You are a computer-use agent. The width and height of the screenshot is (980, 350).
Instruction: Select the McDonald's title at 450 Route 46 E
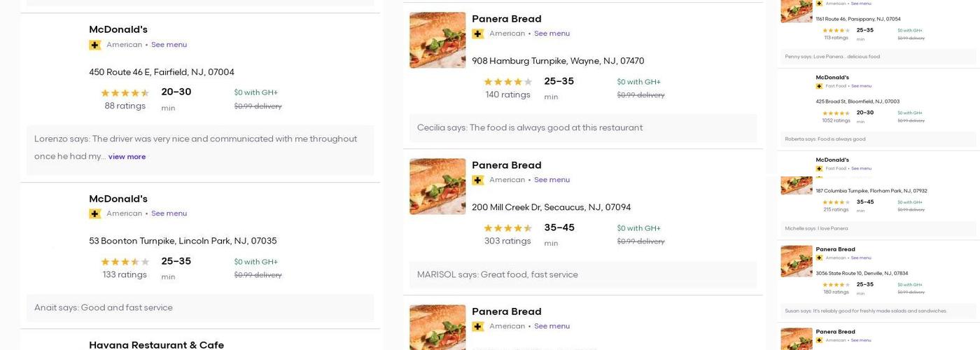click(x=118, y=29)
